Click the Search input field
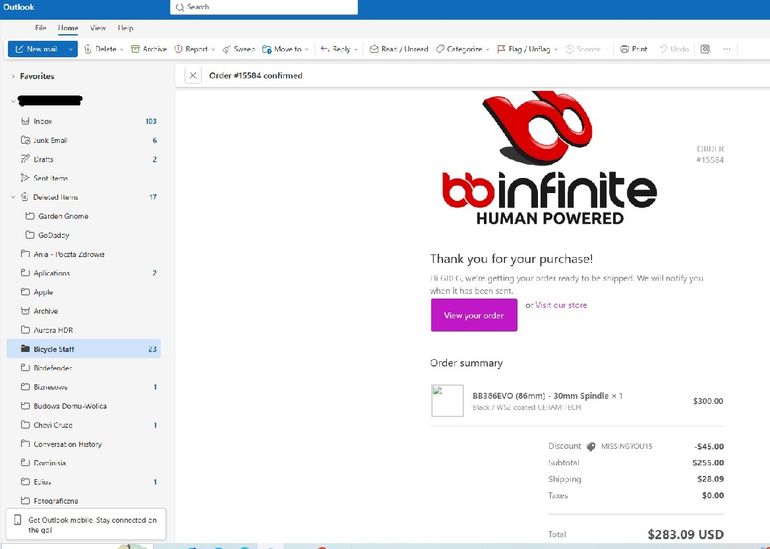The height and width of the screenshot is (549, 770). pyautogui.click(x=264, y=7)
